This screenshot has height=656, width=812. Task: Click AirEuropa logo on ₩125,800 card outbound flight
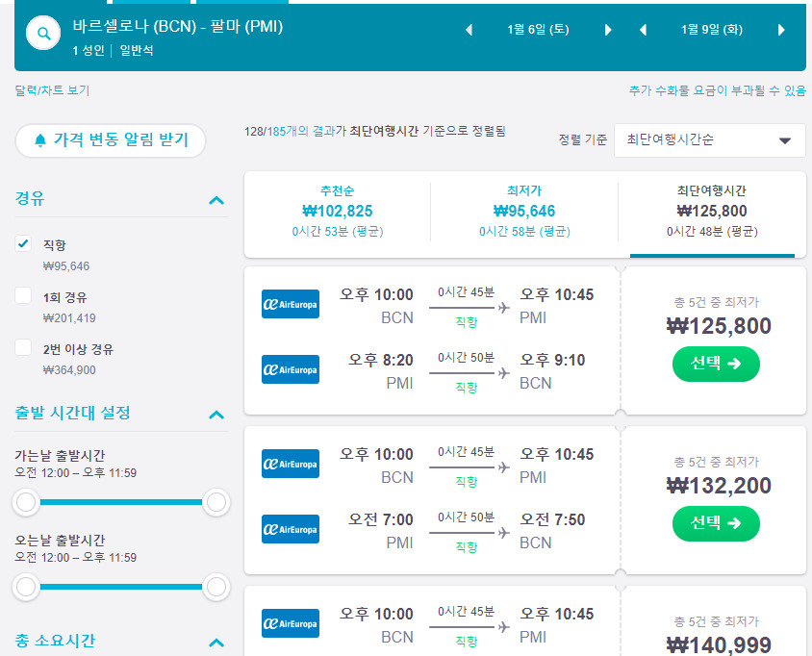291,304
